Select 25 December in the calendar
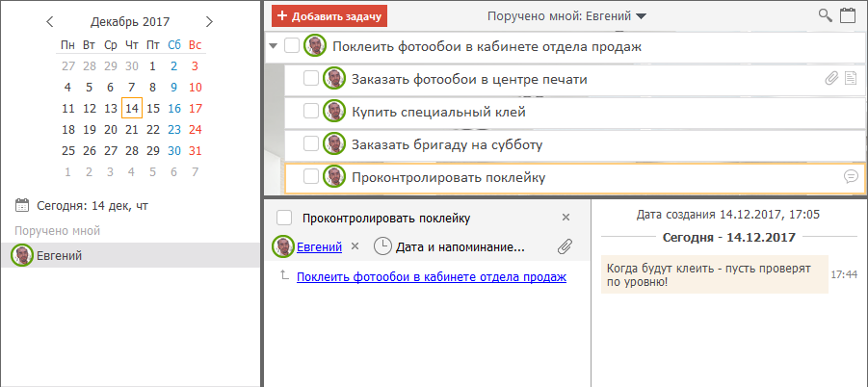Image resolution: width=868 pixels, height=387 pixels. click(x=68, y=151)
